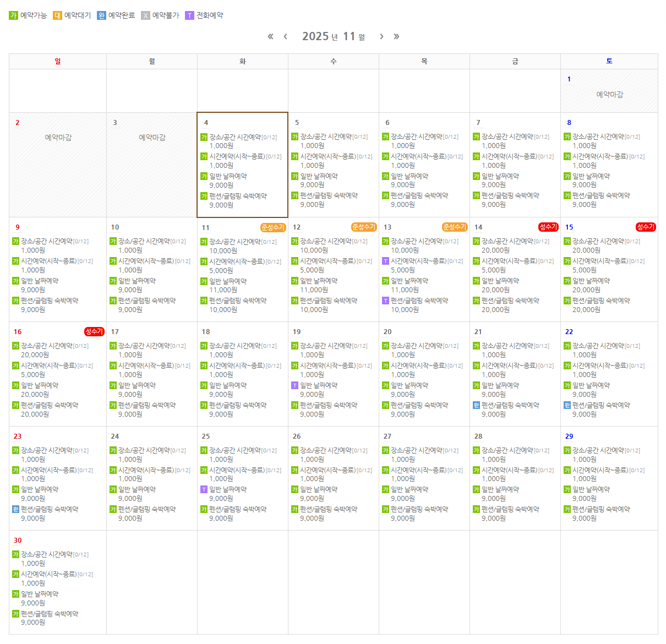Click the blue 완 icon on November 23
The height and width of the screenshot is (644, 666).
(x=15, y=509)
